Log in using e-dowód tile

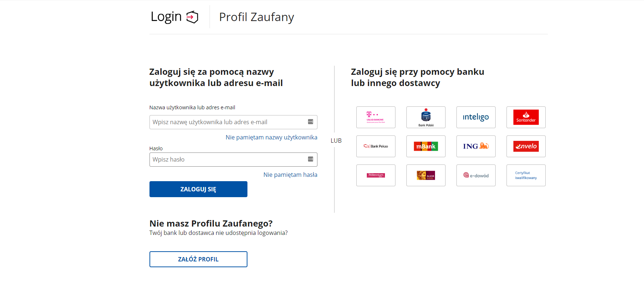tap(476, 175)
